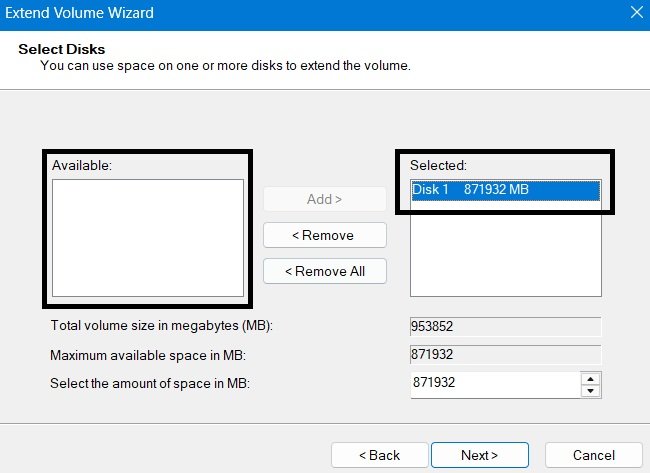
Task: Click the Select Disks heading
Action: pos(62,49)
